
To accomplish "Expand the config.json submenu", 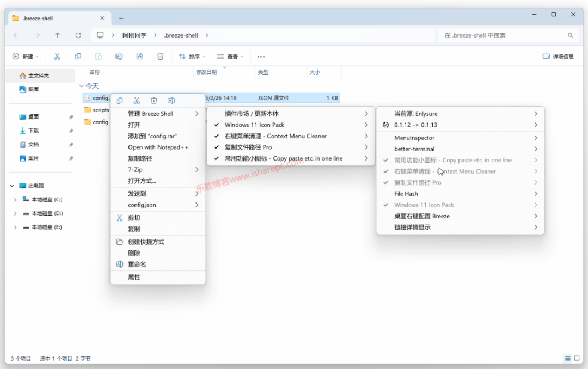I will click(x=158, y=205).
